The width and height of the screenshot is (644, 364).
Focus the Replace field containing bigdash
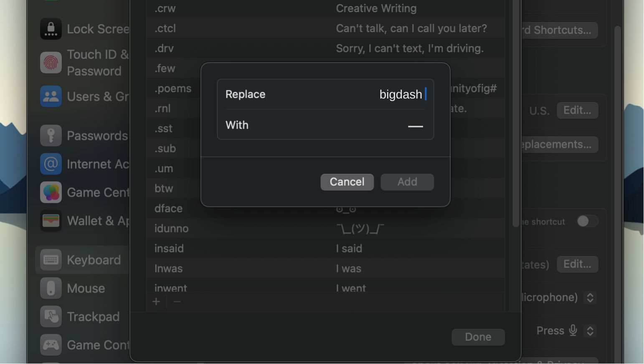tap(326, 94)
